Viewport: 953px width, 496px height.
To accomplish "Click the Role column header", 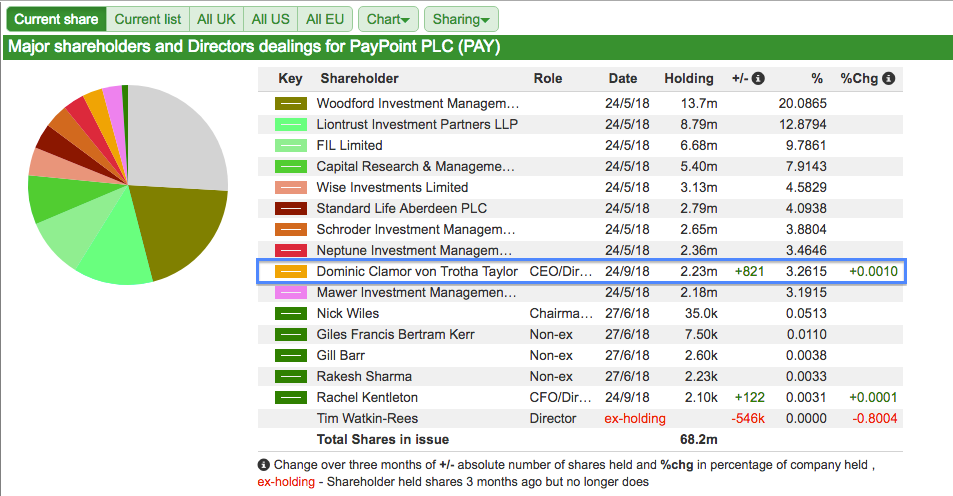I will point(548,78).
